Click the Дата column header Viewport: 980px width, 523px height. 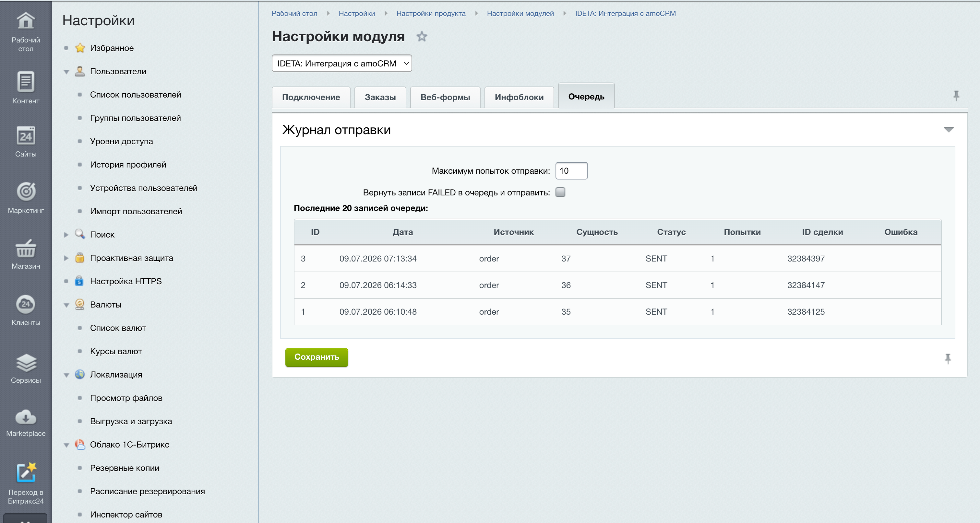[x=402, y=232]
